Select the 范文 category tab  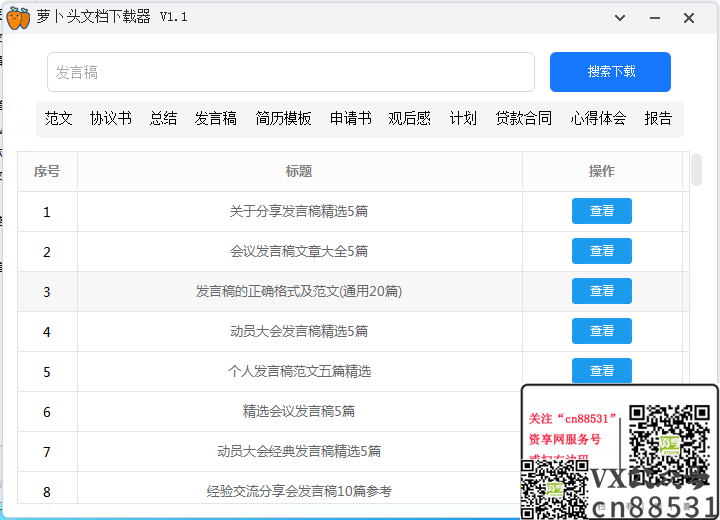[x=59, y=118]
